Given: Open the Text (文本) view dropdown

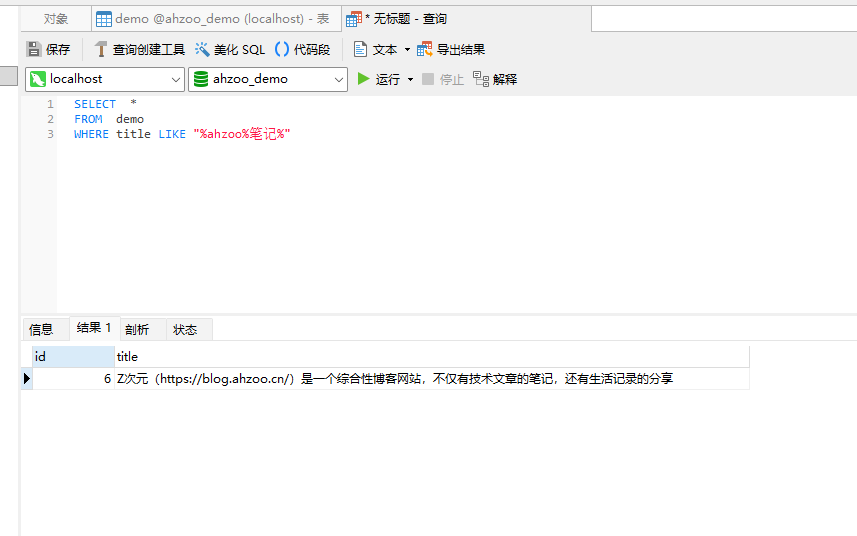Looking at the screenshot, I should [407, 49].
